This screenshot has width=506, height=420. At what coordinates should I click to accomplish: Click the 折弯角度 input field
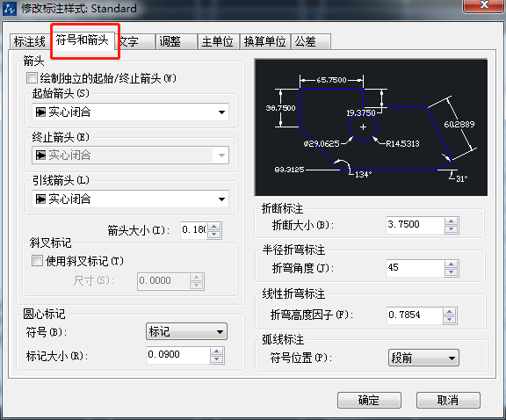[415, 268]
